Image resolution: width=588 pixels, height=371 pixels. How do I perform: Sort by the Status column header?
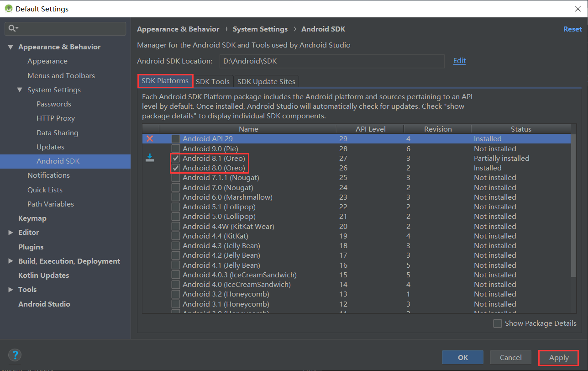[521, 129]
